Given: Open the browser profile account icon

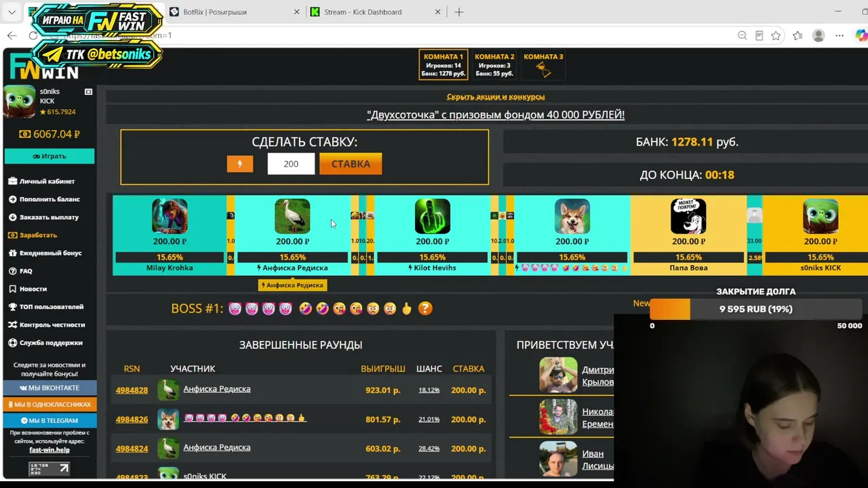Looking at the screenshot, I should tap(818, 35).
